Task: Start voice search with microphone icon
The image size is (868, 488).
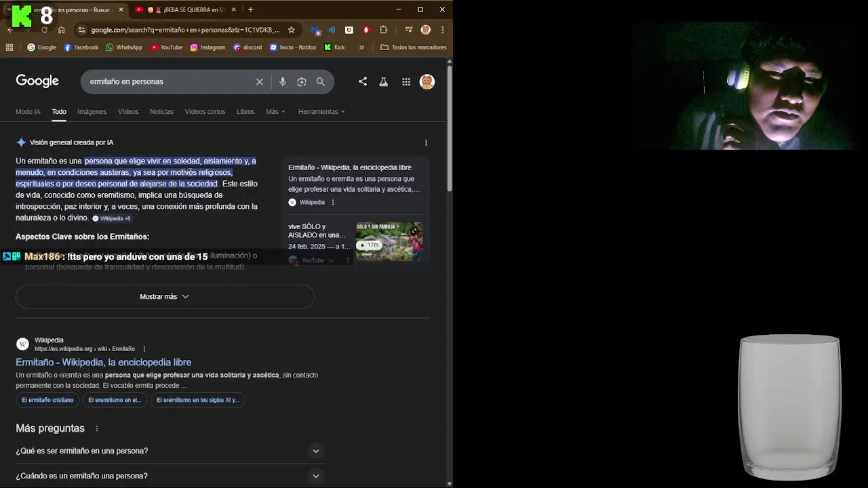Action: point(283,81)
